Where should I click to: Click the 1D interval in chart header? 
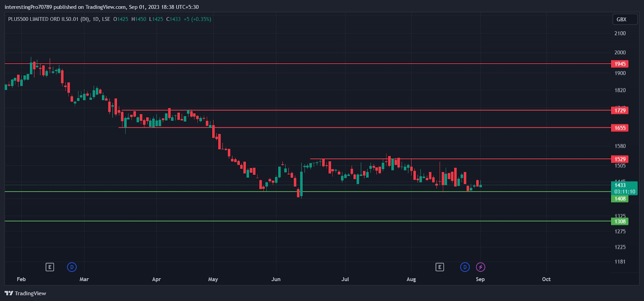[96, 19]
